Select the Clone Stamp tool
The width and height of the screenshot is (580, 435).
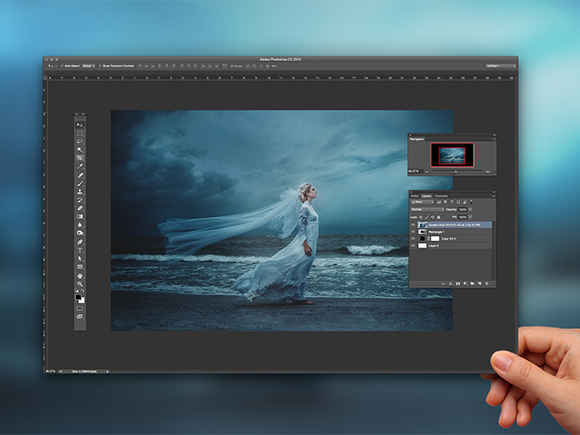(80, 192)
